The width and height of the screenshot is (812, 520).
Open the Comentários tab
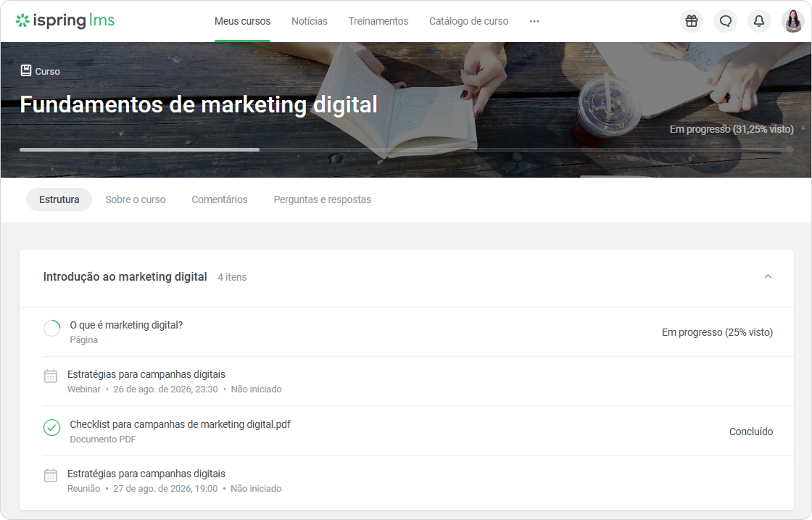click(220, 199)
